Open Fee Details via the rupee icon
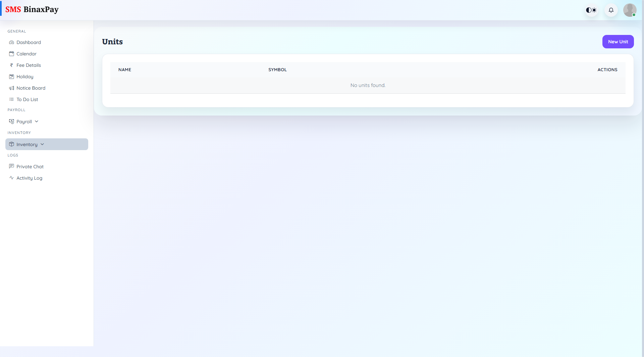The image size is (644, 357). (11, 65)
